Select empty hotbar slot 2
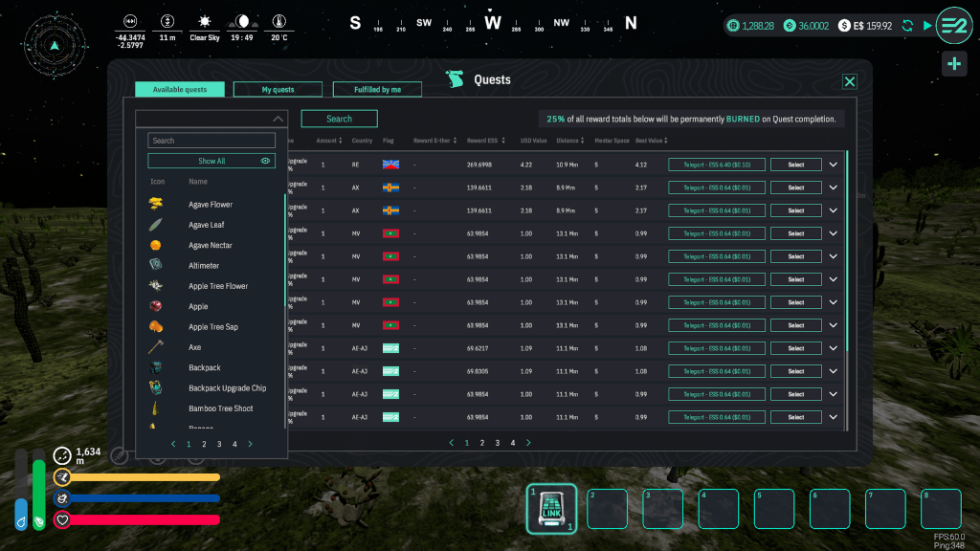The width and height of the screenshot is (980, 551). click(x=607, y=509)
